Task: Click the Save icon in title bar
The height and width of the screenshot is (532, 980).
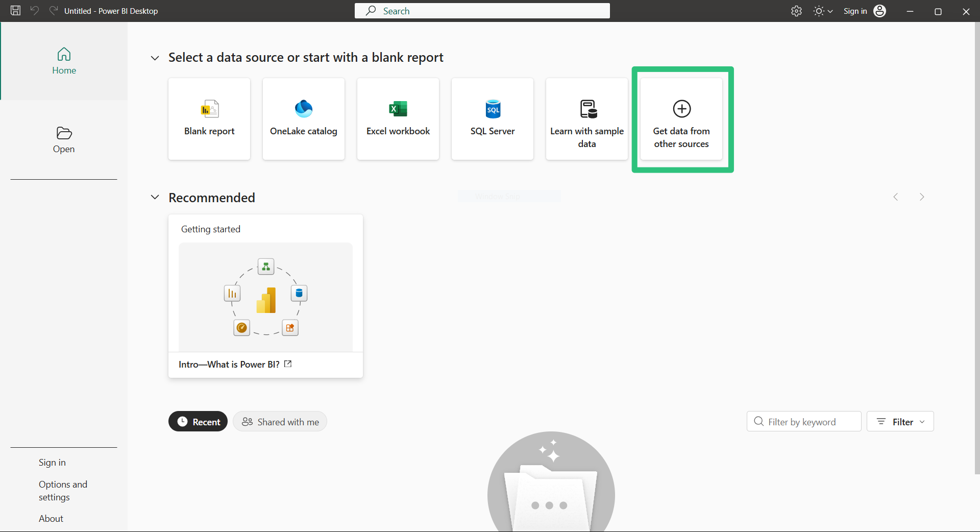Action: (16, 11)
